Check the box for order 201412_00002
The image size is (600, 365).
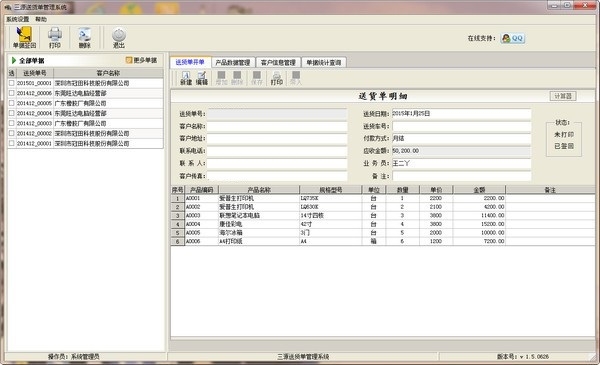[11, 133]
